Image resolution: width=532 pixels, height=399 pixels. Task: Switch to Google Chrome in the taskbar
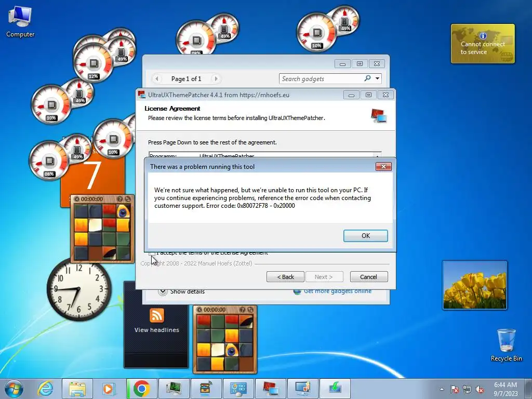coord(141,389)
